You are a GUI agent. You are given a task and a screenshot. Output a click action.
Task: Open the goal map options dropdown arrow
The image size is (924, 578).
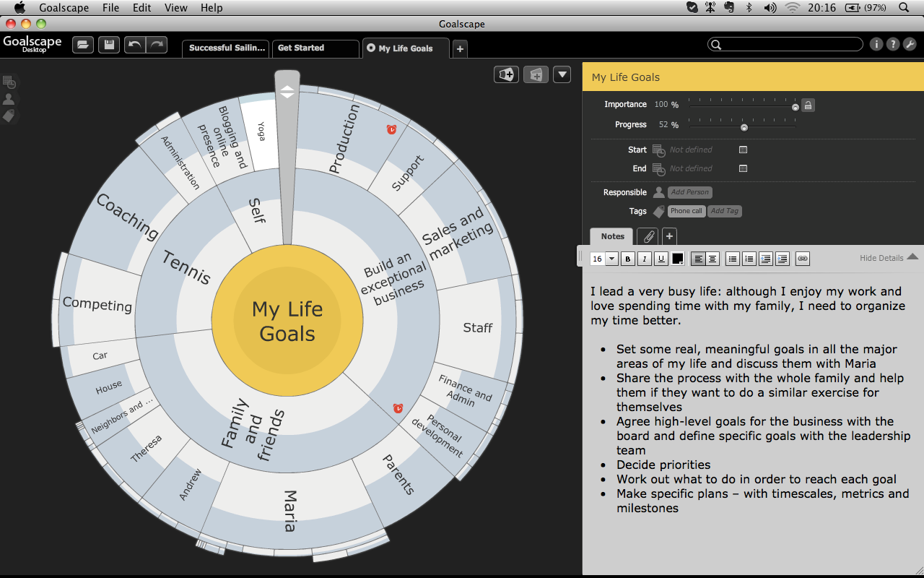point(562,74)
